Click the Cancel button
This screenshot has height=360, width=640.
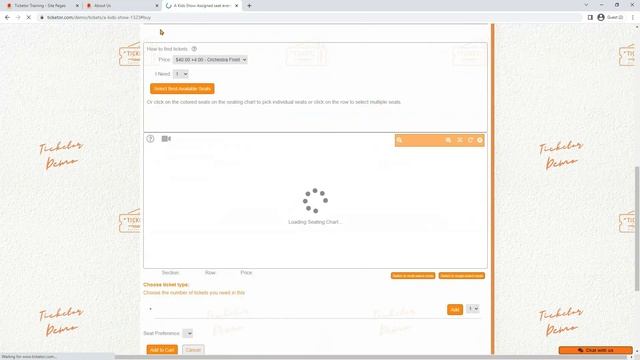coord(193,350)
